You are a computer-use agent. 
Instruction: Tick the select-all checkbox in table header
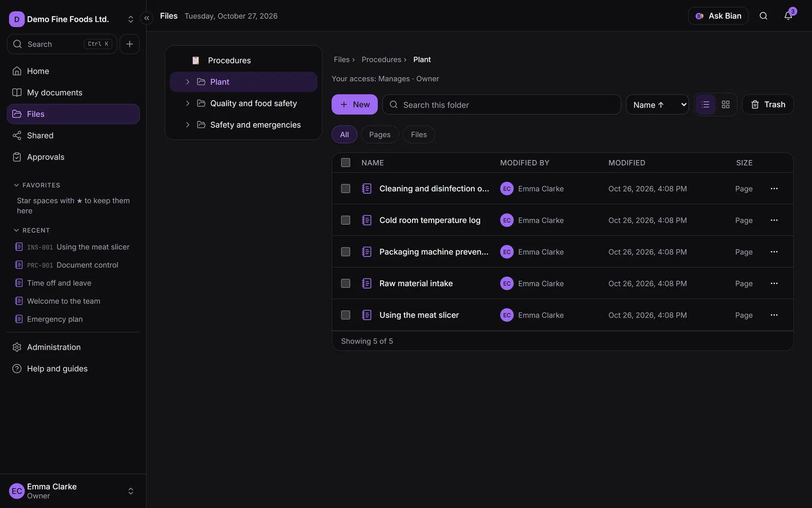coord(346,163)
